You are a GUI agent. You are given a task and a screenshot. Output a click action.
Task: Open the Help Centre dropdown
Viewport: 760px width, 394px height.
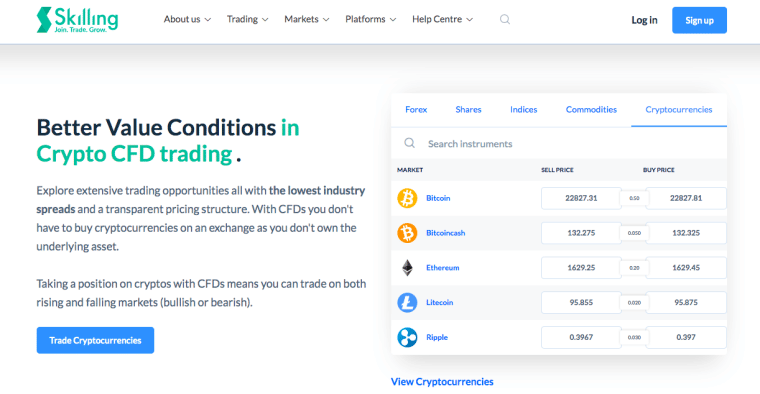click(x=443, y=19)
